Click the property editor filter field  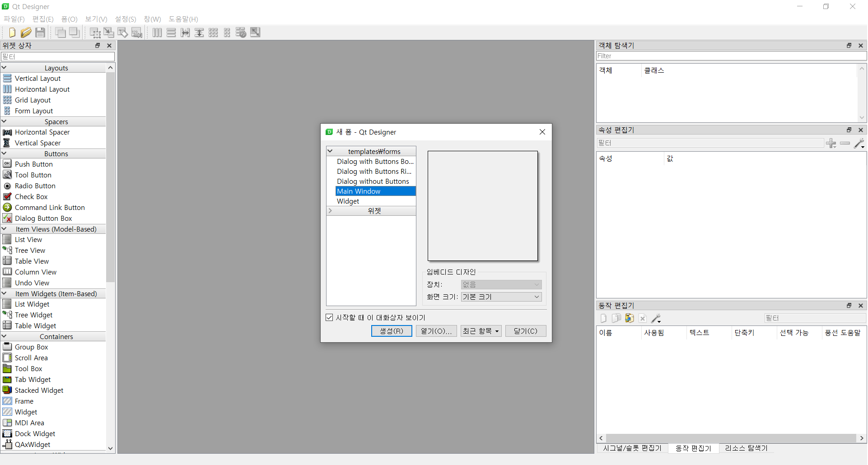(709, 143)
